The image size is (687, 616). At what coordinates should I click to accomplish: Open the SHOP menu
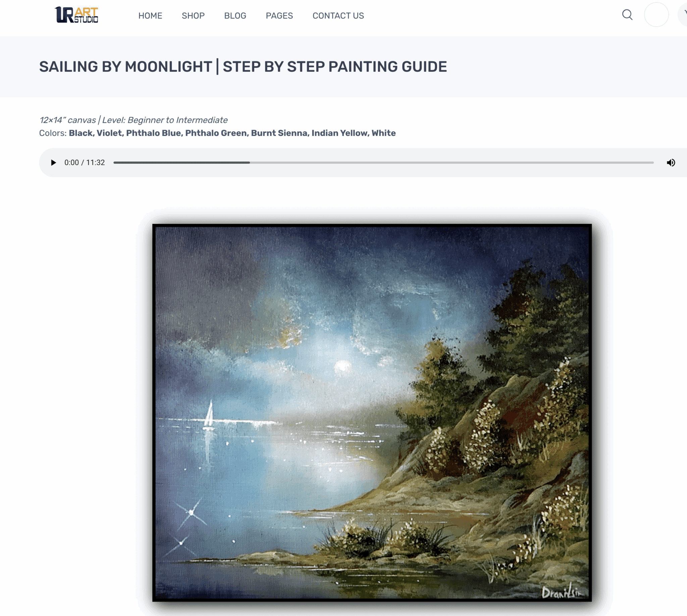tap(193, 15)
